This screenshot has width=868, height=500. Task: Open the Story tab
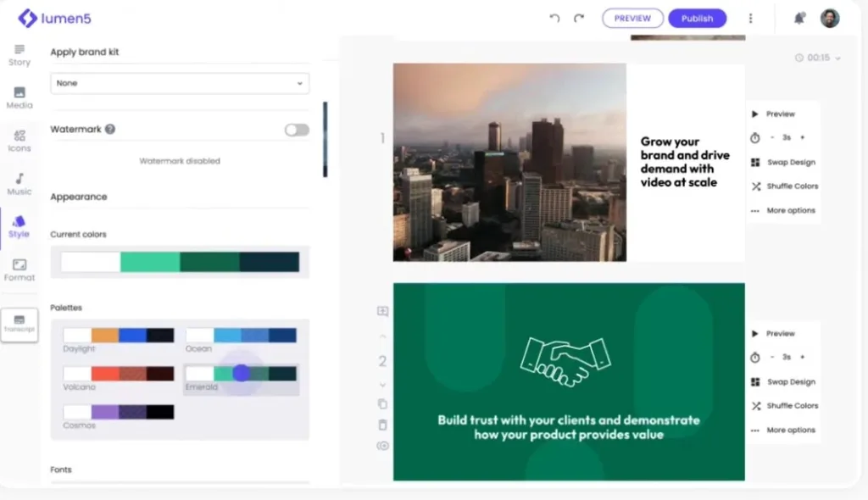click(19, 55)
